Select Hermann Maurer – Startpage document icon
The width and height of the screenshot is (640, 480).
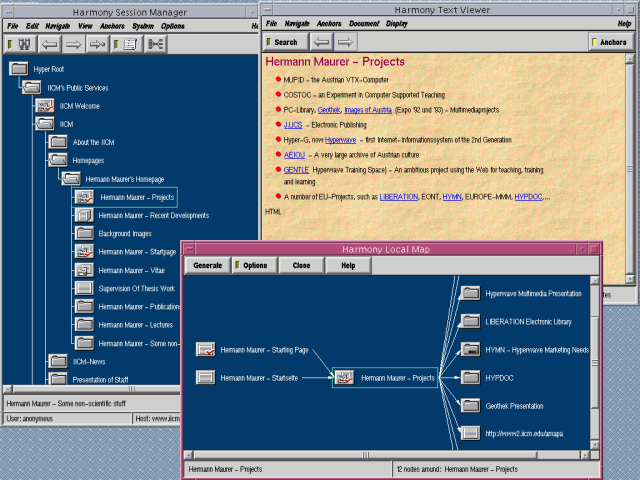click(x=84, y=252)
